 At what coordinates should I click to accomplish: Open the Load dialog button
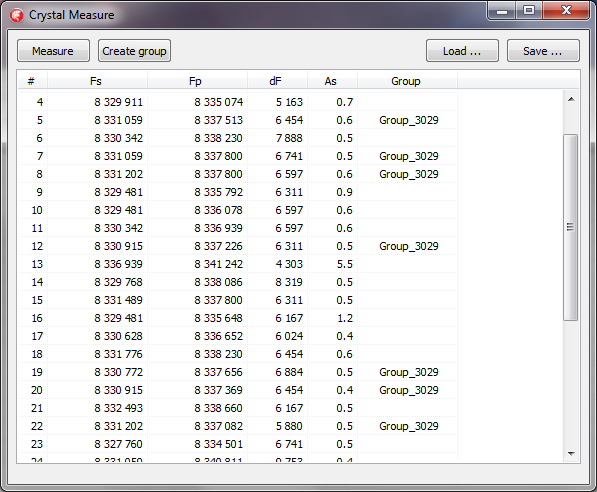coord(462,51)
